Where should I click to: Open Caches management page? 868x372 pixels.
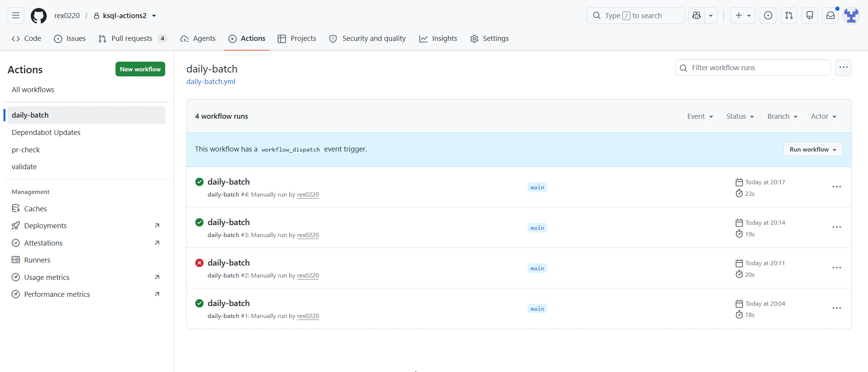pos(86,209)
